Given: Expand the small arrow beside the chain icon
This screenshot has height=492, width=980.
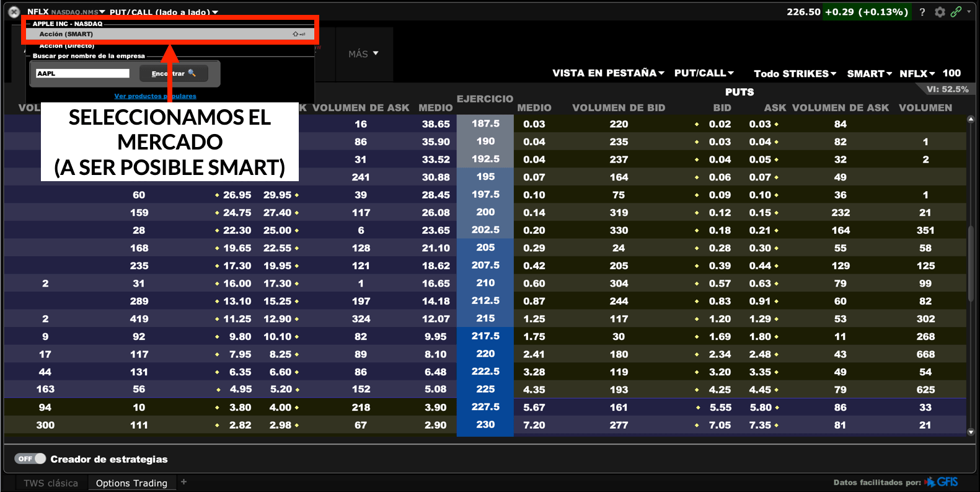Looking at the screenshot, I should point(969,11).
